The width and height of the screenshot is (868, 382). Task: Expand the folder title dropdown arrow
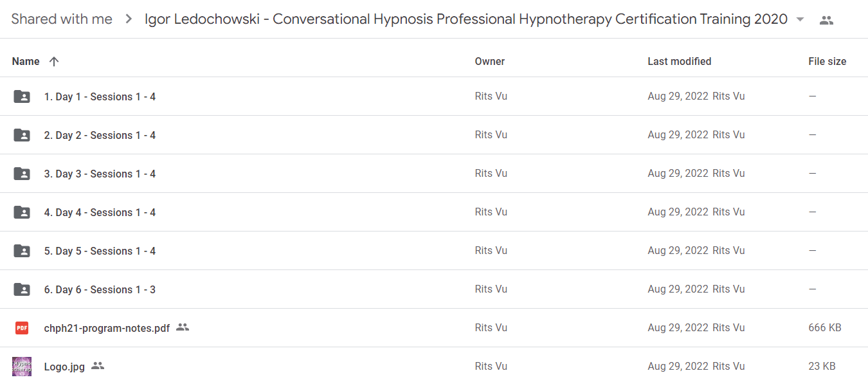pyautogui.click(x=800, y=20)
